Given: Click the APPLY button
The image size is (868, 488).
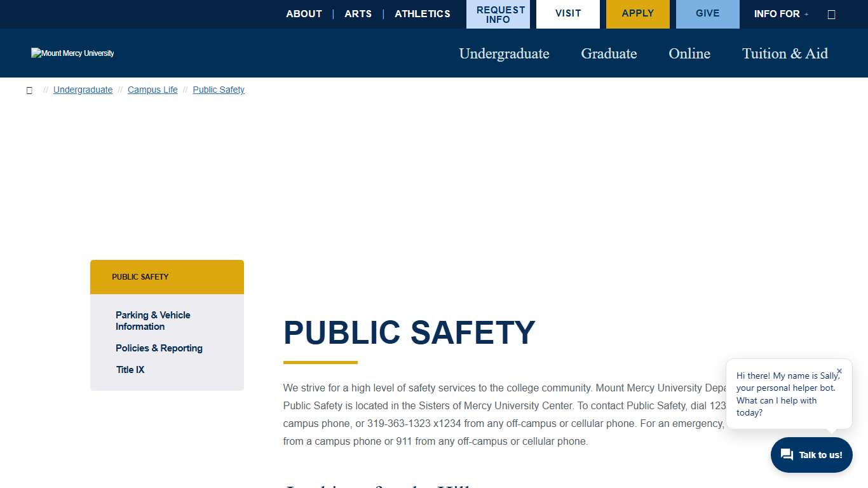Looking at the screenshot, I should pyautogui.click(x=637, y=13).
